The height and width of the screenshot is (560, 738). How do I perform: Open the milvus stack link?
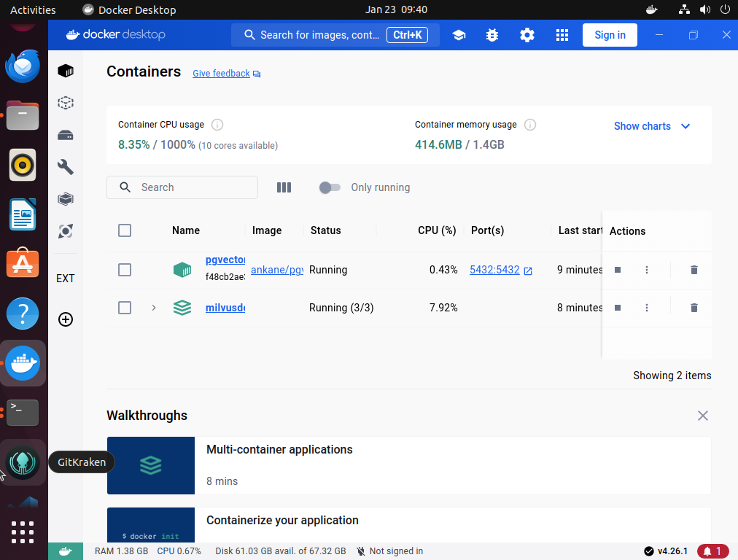(x=225, y=308)
